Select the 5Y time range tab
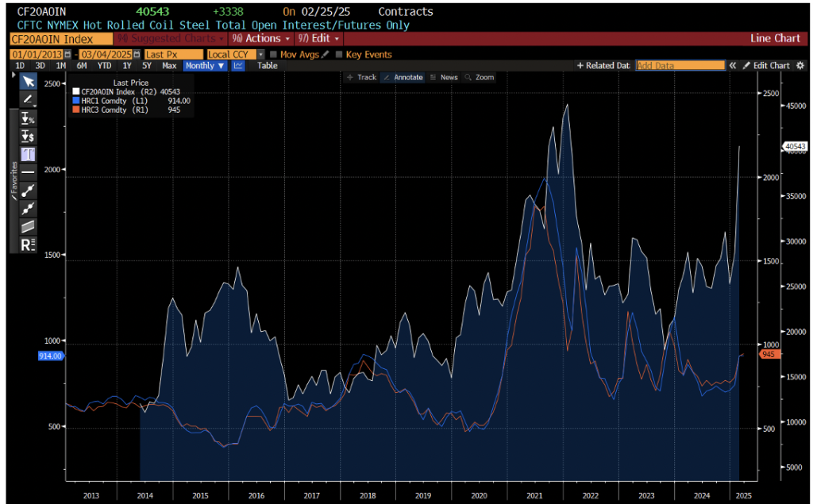This screenshot has height=504, width=813. pyautogui.click(x=146, y=66)
